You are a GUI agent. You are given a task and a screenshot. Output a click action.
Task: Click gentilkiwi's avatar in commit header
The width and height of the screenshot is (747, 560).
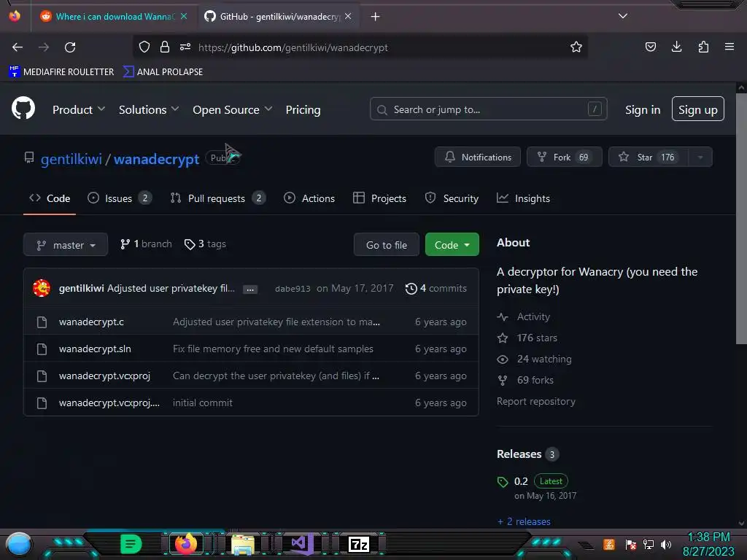[42, 288]
